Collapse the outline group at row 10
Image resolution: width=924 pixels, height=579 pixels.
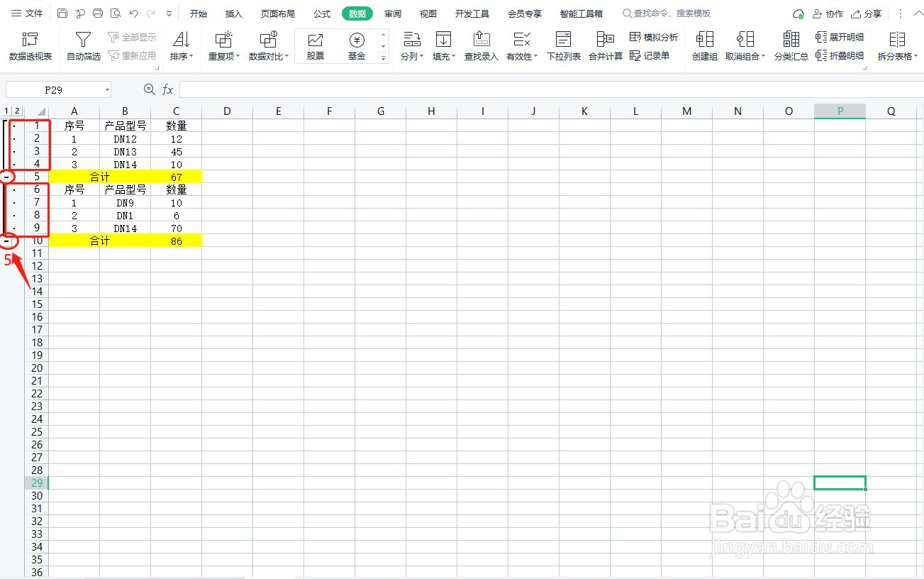6,241
